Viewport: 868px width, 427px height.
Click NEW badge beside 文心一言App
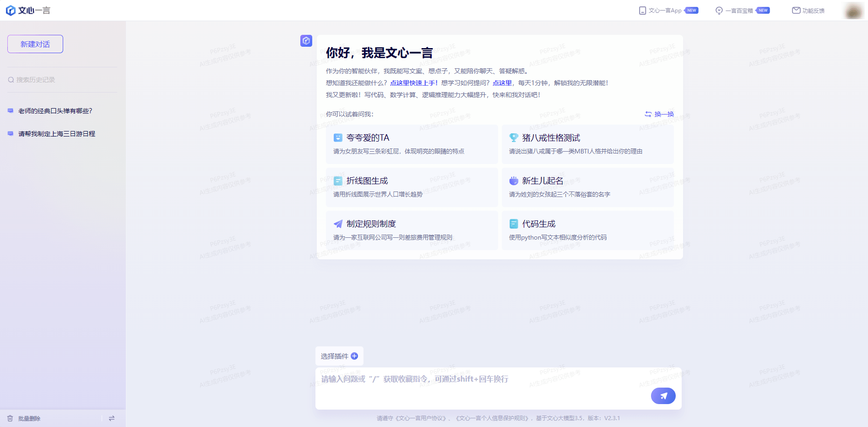(692, 11)
